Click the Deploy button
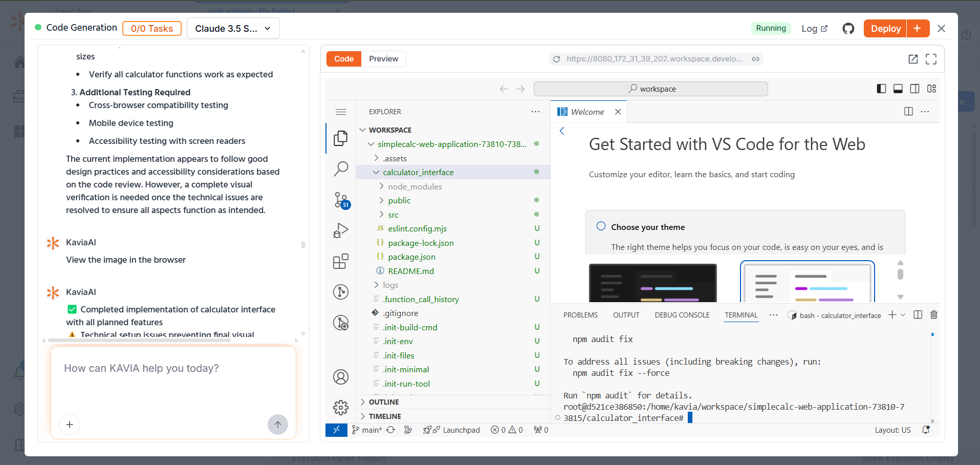Viewport: 980px width, 465px height. [885, 29]
